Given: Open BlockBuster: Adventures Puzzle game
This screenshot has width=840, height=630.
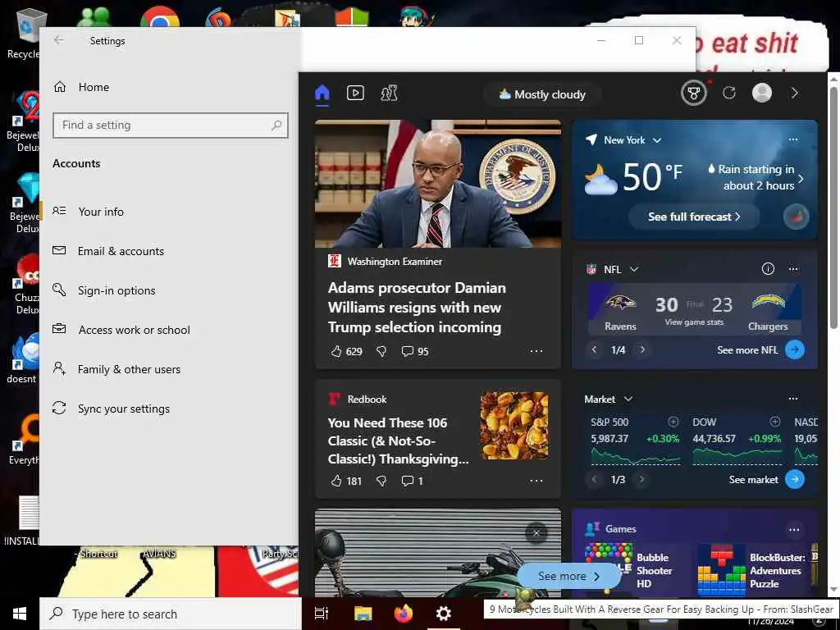Looking at the screenshot, I should tap(751, 570).
